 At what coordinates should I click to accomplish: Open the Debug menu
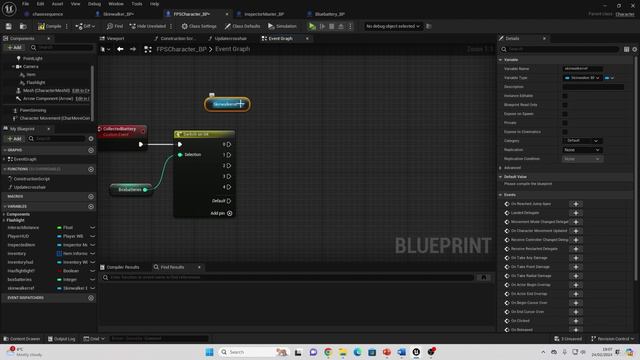[94, 4]
